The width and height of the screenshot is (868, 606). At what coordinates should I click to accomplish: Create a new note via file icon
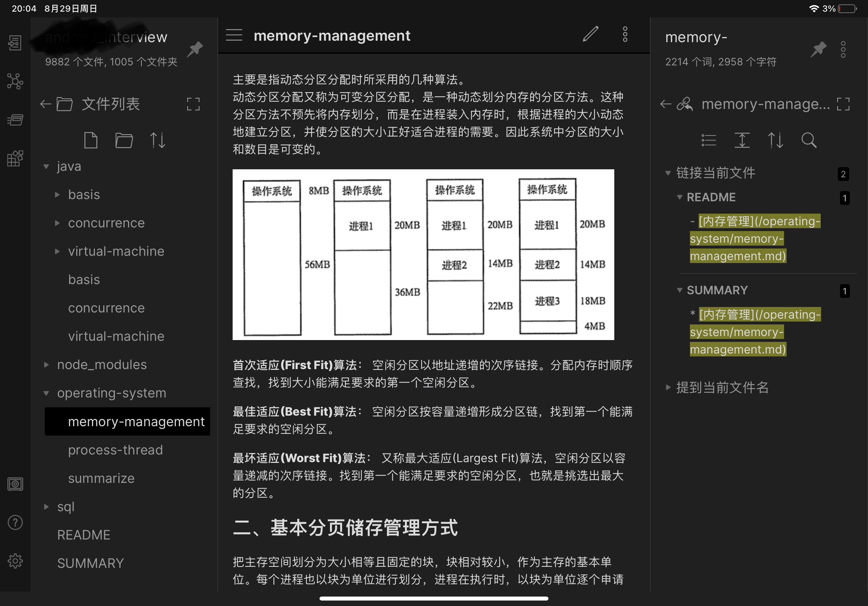tap(91, 141)
